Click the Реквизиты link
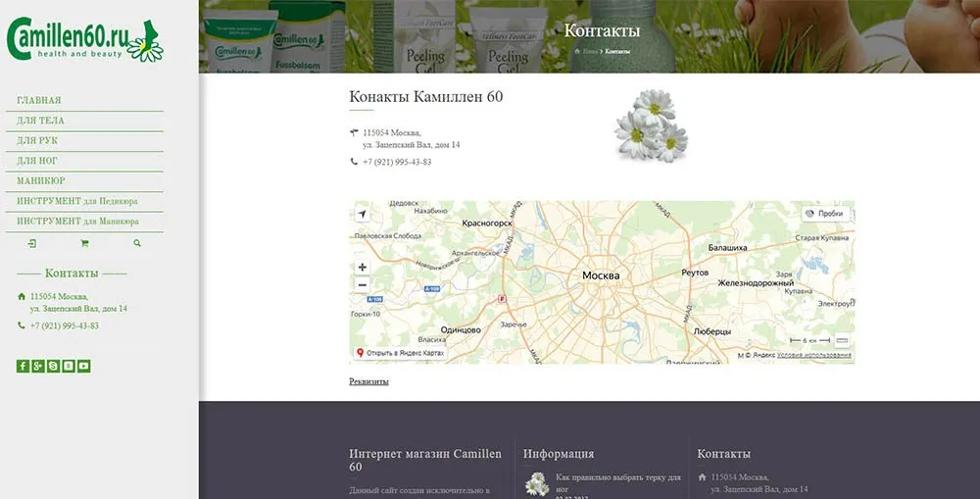This screenshot has height=499, width=980. coord(368,381)
